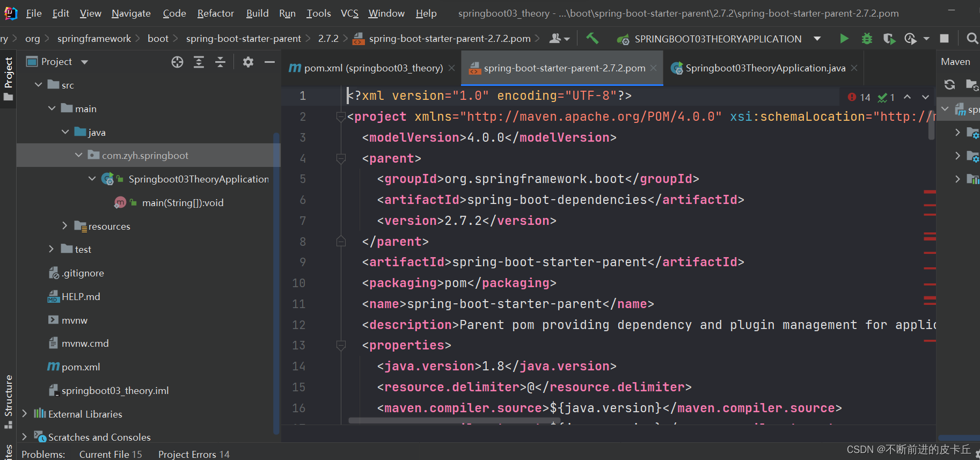Image resolution: width=980 pixels, height=460 pixels.
Task: Click the 14 errors indicator in editor
Action: 859,97
